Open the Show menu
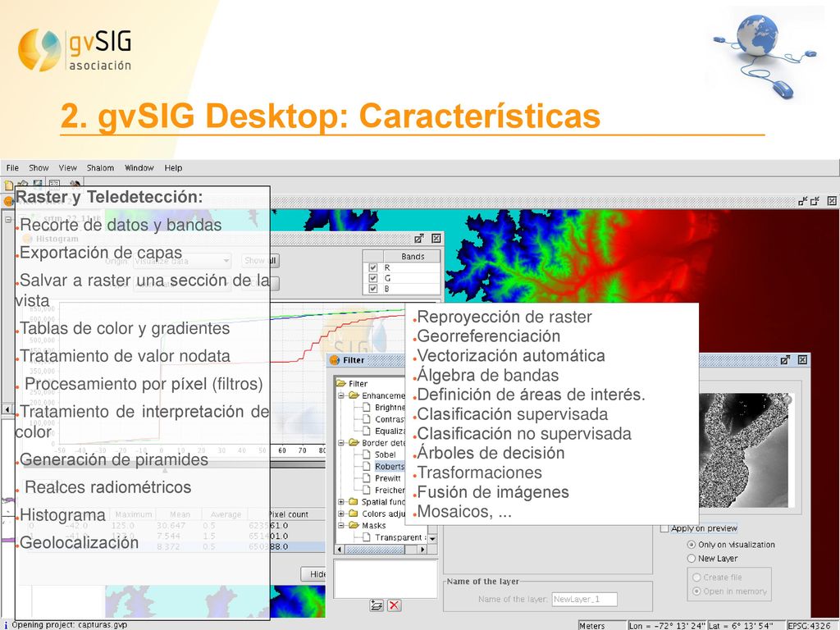 click(39, 167)
